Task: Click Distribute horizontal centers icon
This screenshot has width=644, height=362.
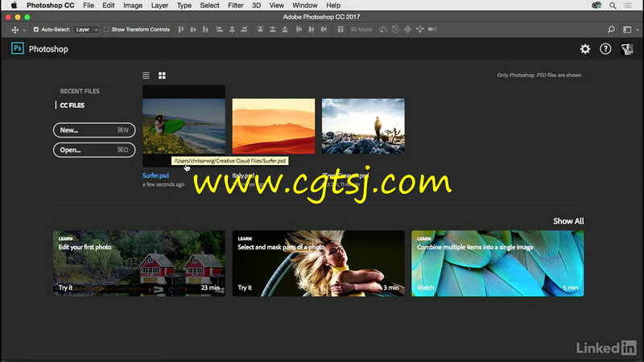Action: tap(312, 30)
